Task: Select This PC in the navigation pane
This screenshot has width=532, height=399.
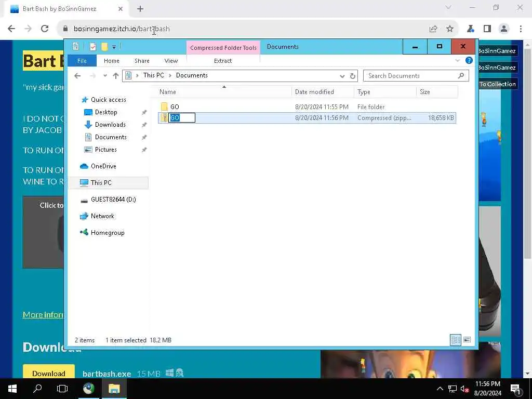Action: [x=109, y=183]
